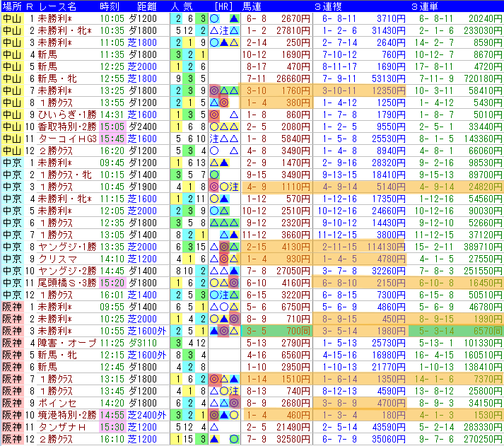Click the レース名 column header
Screen dimensions: 504x446
pyautogui.click(x=58, y=6)
